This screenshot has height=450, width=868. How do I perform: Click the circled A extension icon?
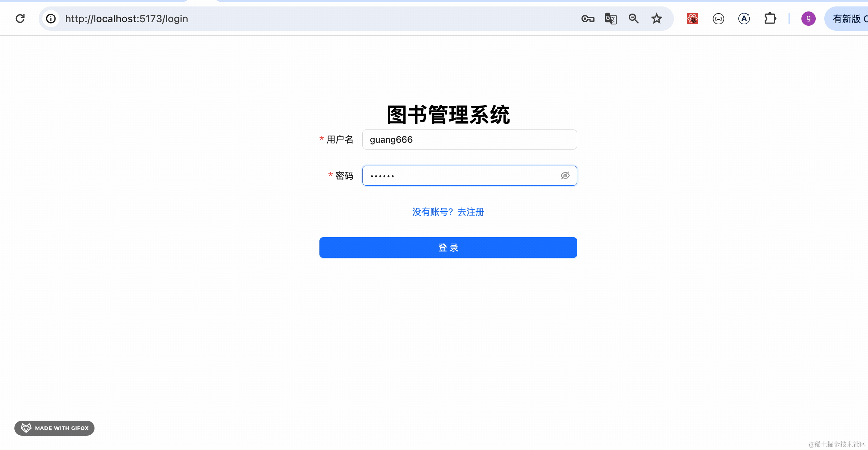pyautogui.click(x=744, y=19)
